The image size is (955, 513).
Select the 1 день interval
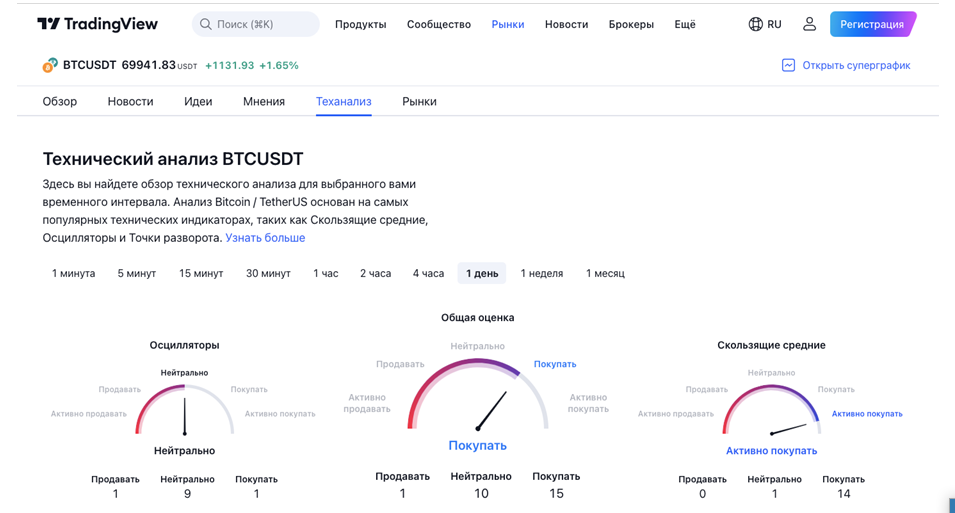482,274
